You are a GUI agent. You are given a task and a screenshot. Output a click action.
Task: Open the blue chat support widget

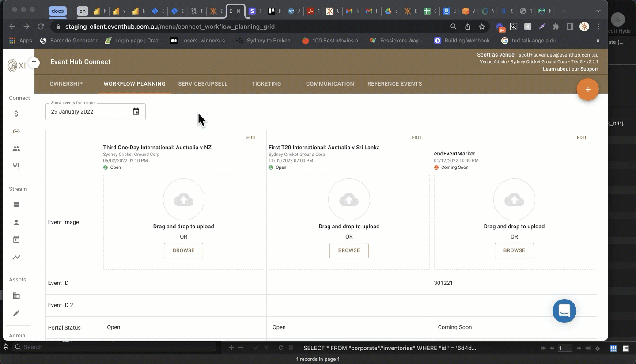point(564,311)
